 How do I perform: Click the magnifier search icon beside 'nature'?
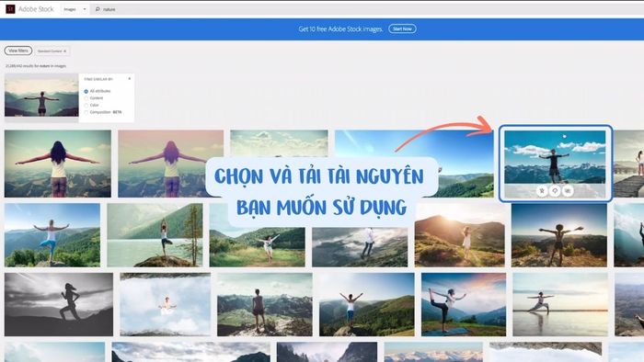pos(98,9)
